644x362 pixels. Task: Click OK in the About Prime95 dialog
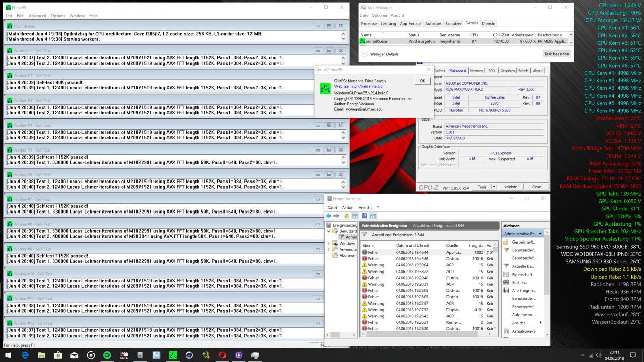(422, 81)
